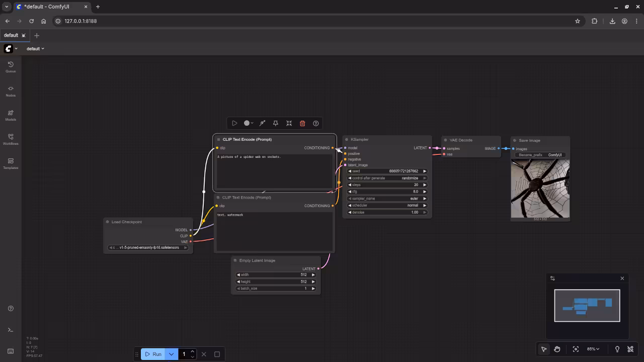644x362 pixels.
Task: Open the default workflow menu
Action: coord(35,49)
